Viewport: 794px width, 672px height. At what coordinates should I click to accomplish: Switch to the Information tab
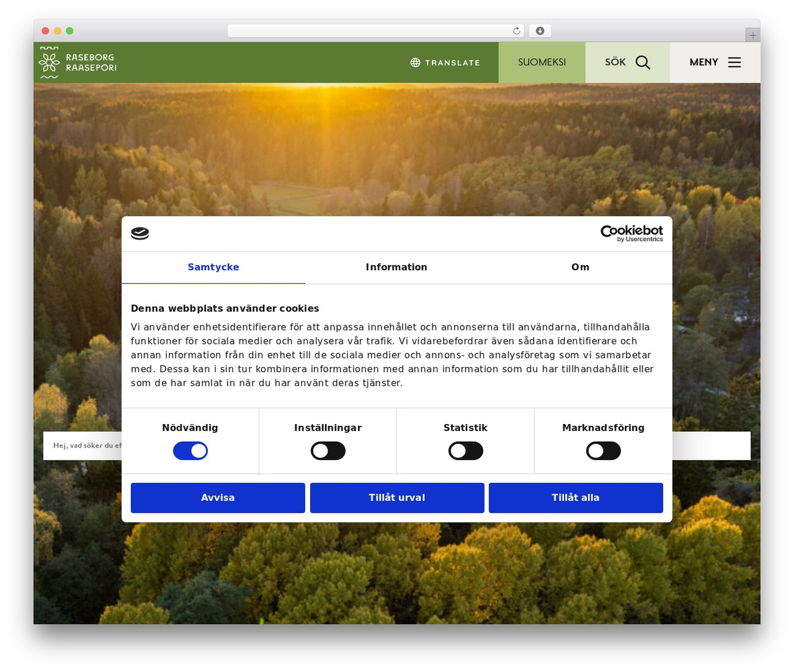click(396, 267)
